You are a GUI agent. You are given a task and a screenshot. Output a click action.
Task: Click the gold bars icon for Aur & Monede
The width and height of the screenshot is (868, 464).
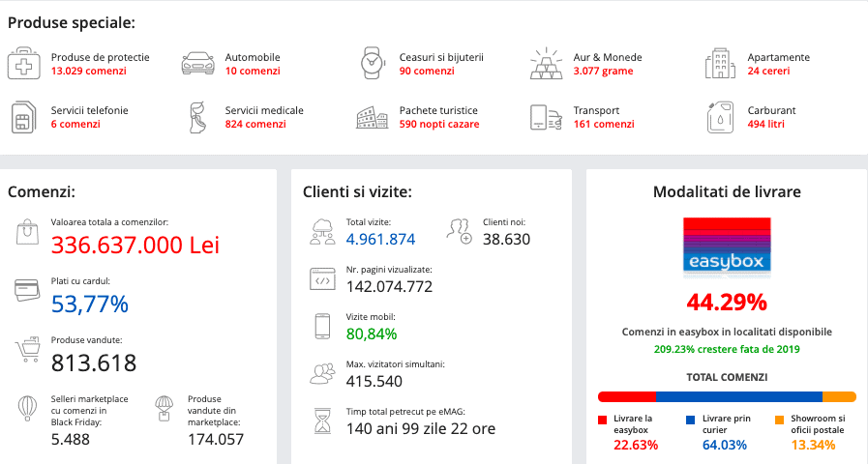pyautogui.click(x=547, y=64)
